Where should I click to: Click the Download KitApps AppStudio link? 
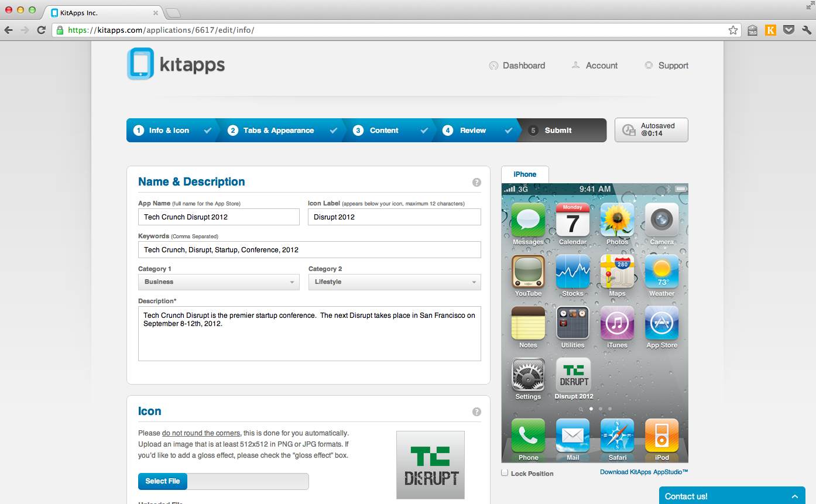644,472
